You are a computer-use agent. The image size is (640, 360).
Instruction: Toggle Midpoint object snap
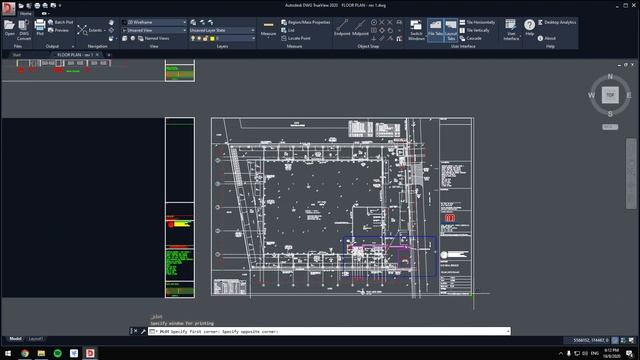click(x=360, y=28)
